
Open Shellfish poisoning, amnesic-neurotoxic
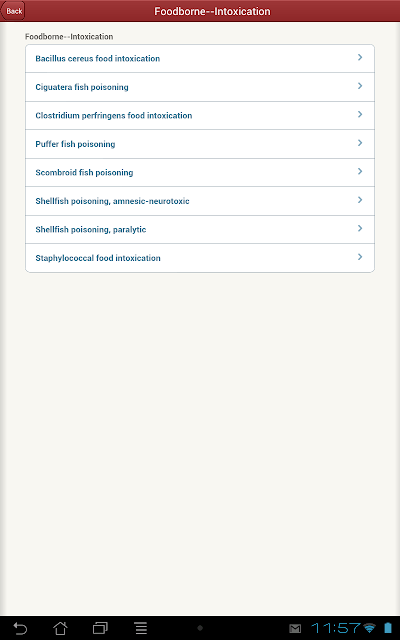[x=200, y=201]
